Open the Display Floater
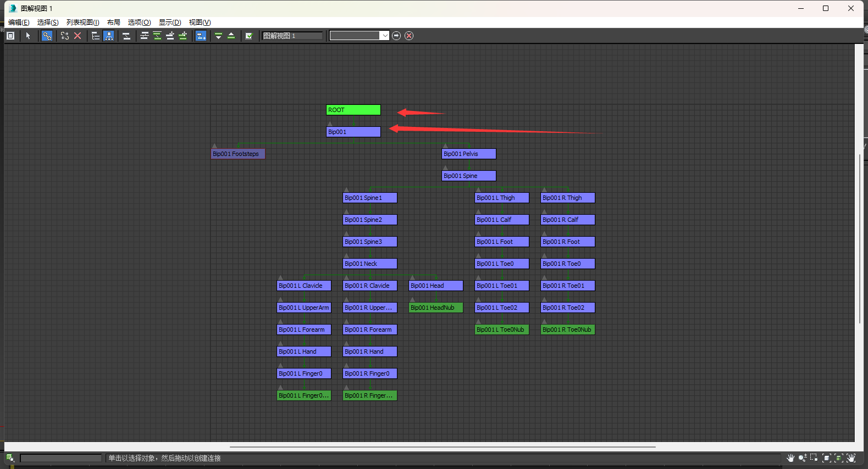868x469 pixels. point(10,36)
